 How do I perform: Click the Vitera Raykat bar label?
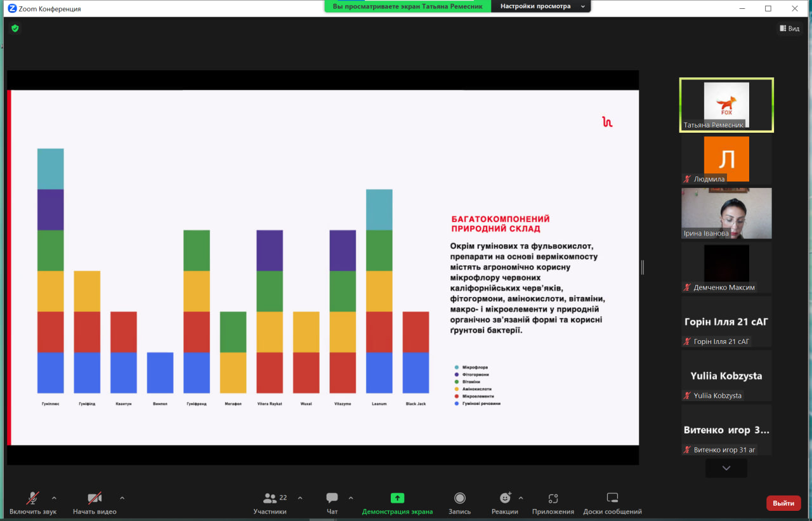(270, 404)
